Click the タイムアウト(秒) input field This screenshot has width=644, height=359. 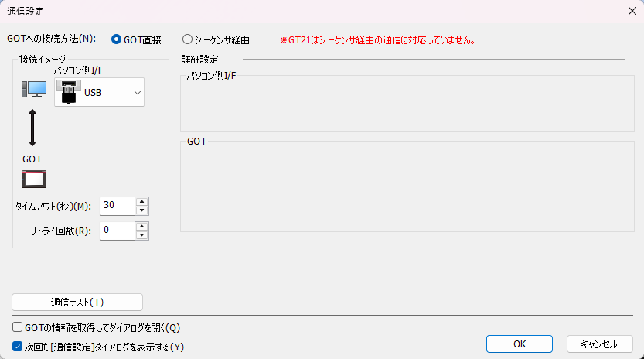coord(117,206)
